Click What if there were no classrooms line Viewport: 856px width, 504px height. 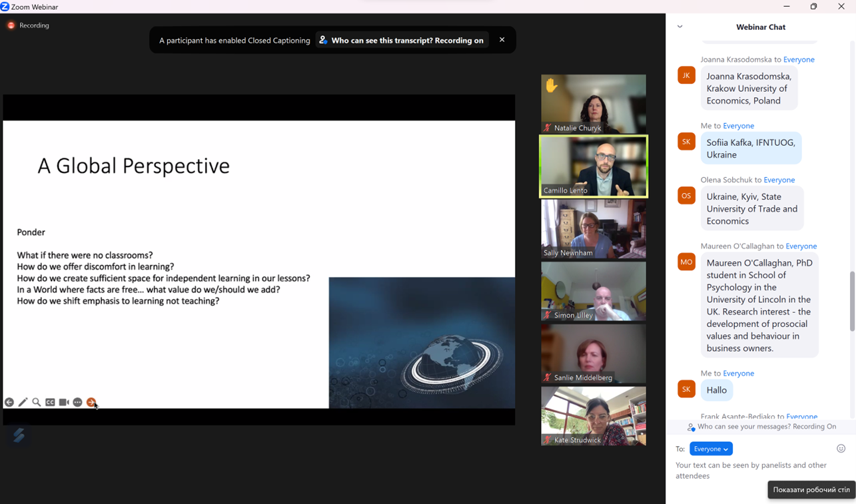pos(85,255)
